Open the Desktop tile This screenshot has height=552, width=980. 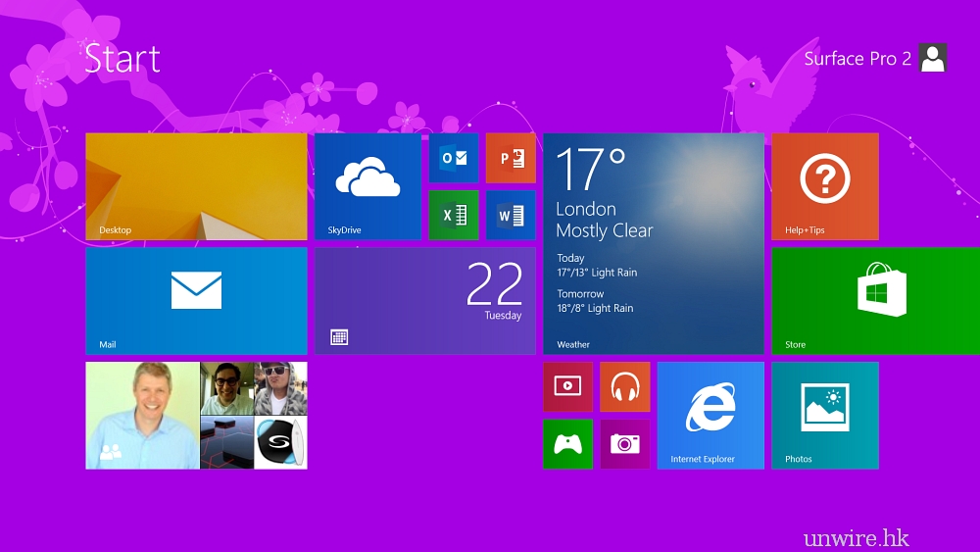pyautogui.click(x=196, y=186)
